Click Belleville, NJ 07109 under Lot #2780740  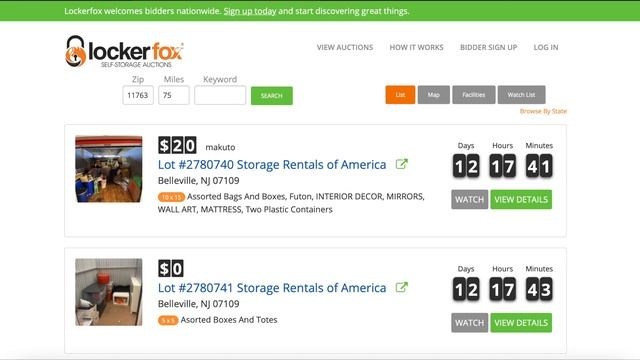(199, 180)
